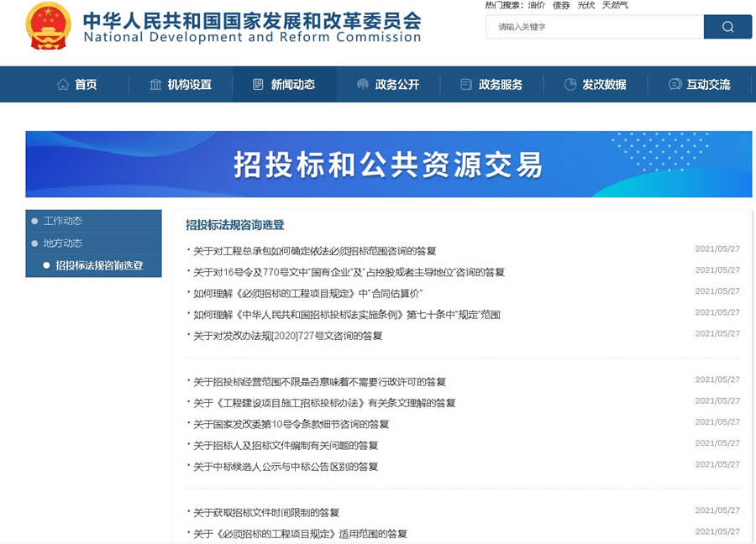Open article 关于中标候选人公示与中标公告区别的答复
The height and width of the screenshot is (544, 756).
coord(286,467)
